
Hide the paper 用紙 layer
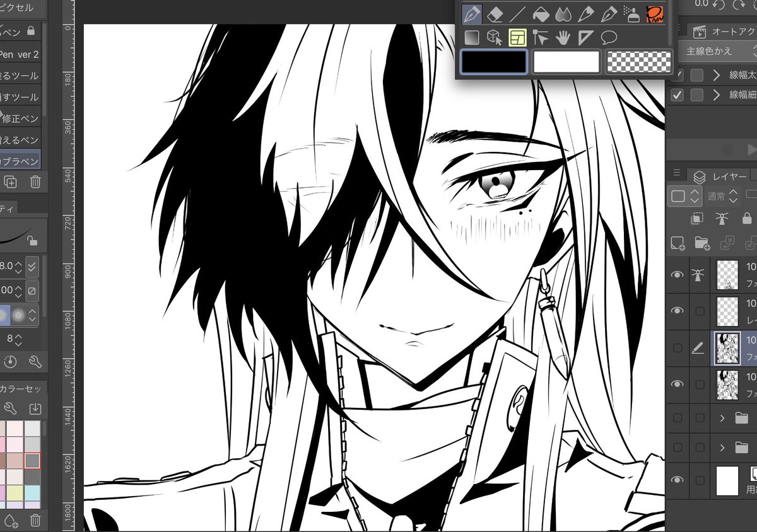677,480
